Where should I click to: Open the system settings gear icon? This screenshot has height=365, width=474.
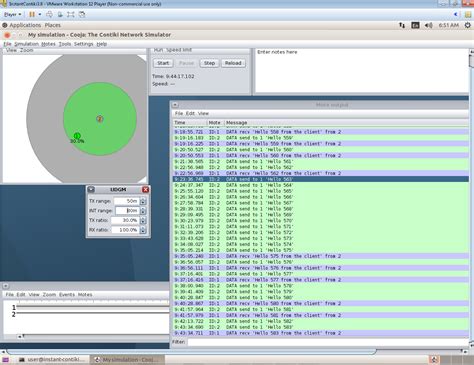tap(468, 25)
